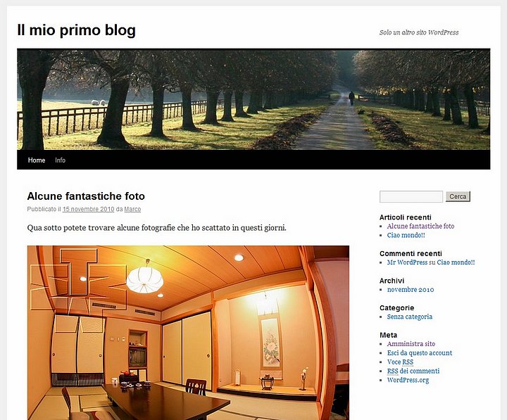This screenshot has width=507, height=420.
Task: Open the date link 15 novembre 2010
Action: (x=88, y=209)
